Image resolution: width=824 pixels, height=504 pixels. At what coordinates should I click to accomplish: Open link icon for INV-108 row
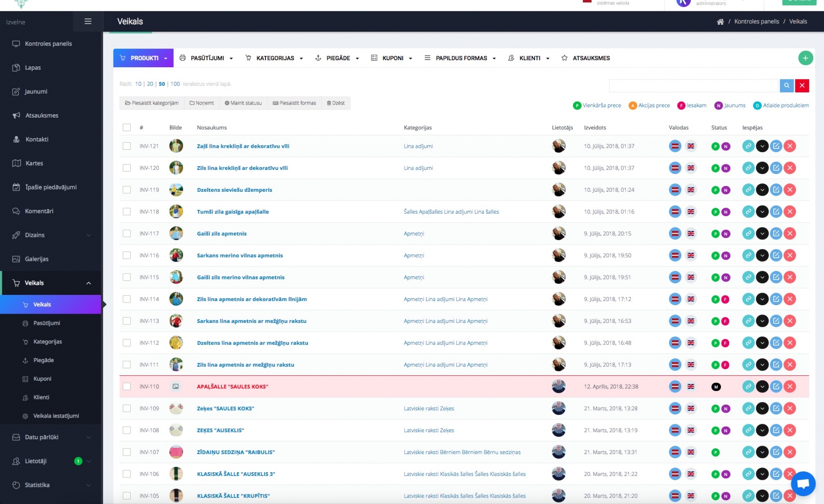[748, 430]
